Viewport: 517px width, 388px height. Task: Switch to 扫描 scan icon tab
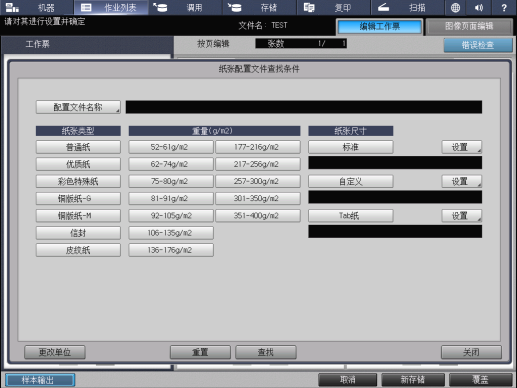click(383, 7)
